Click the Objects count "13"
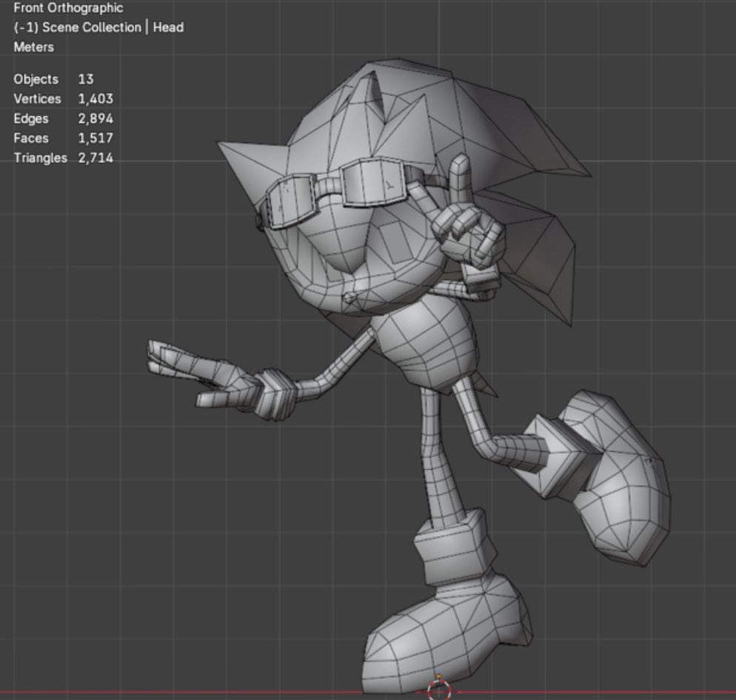This screenshot has height=700, width=736. click(86, 79)
